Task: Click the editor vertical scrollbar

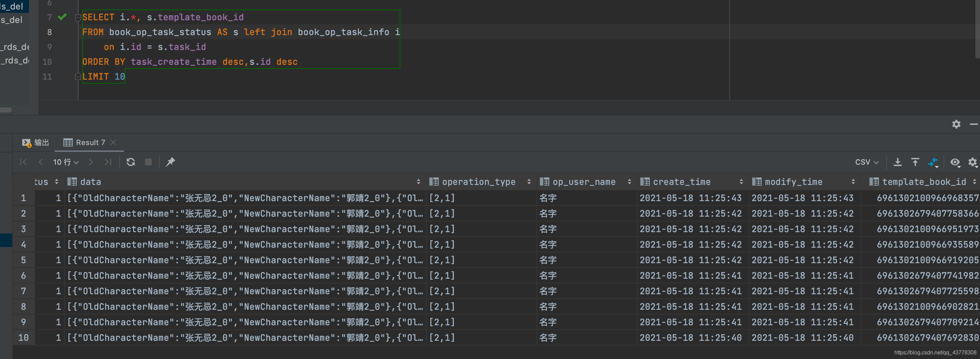Action: (978, 29)
